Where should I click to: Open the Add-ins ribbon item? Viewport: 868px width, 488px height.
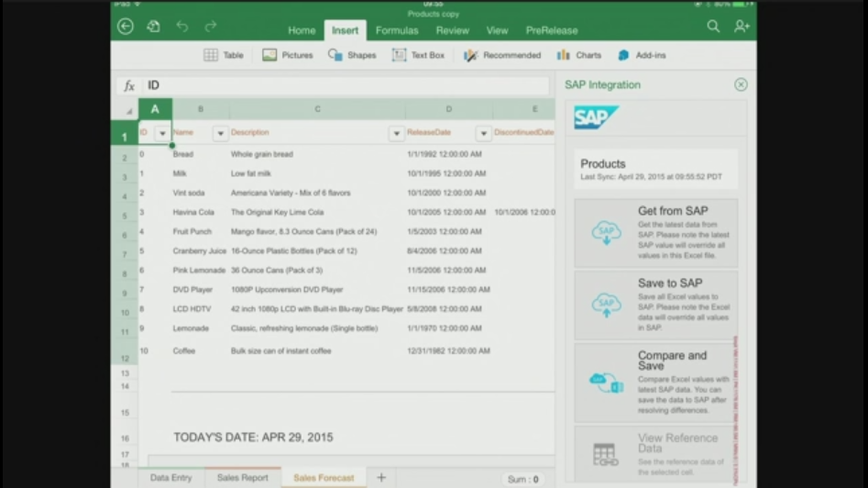click(642, 55)
